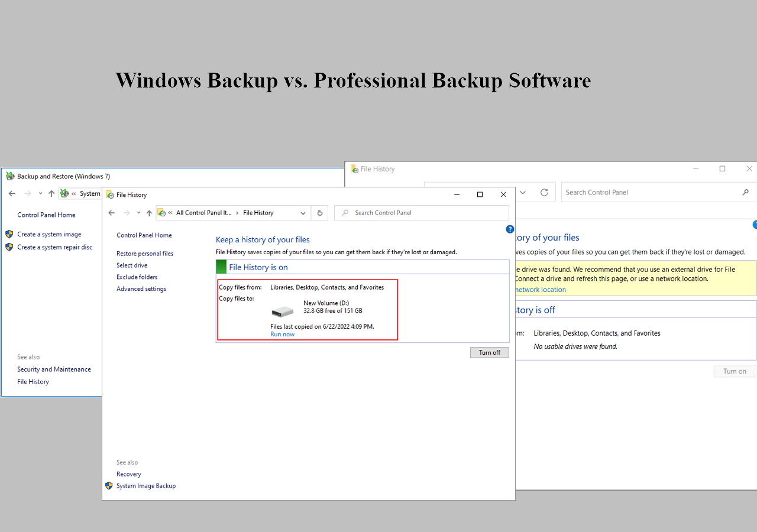Turn off File History with the Turn off button
757x532 pixels.
click(490, 352)
